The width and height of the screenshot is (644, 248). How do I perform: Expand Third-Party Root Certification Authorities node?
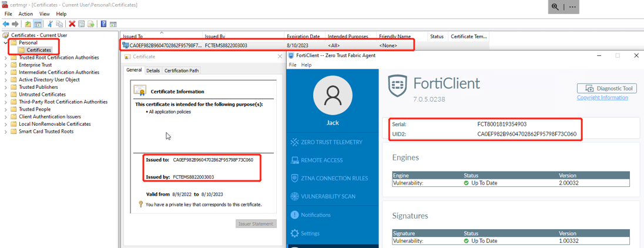coord(5,102)
